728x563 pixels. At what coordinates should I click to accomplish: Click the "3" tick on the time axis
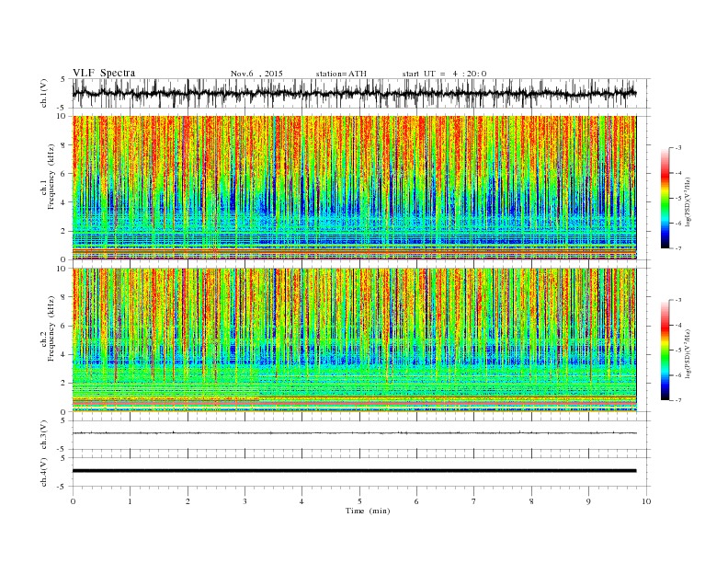pos(245,501)
